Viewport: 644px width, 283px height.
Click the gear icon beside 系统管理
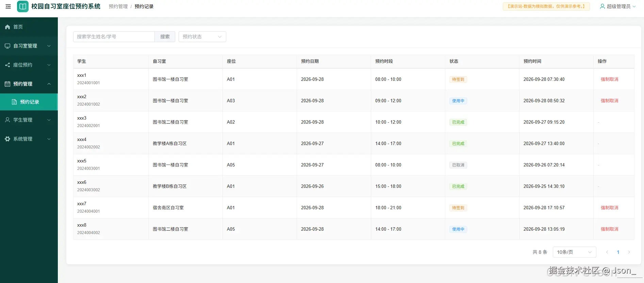7,139
